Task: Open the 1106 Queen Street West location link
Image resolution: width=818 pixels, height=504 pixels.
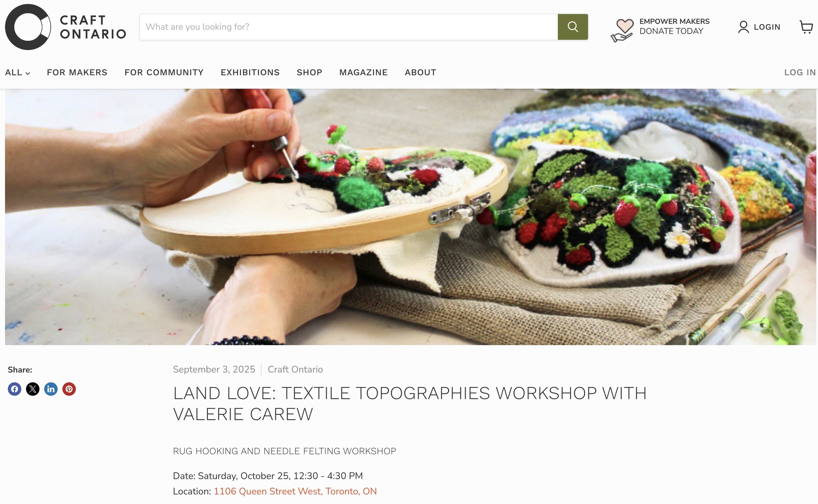Action: (x=295, y=491)
